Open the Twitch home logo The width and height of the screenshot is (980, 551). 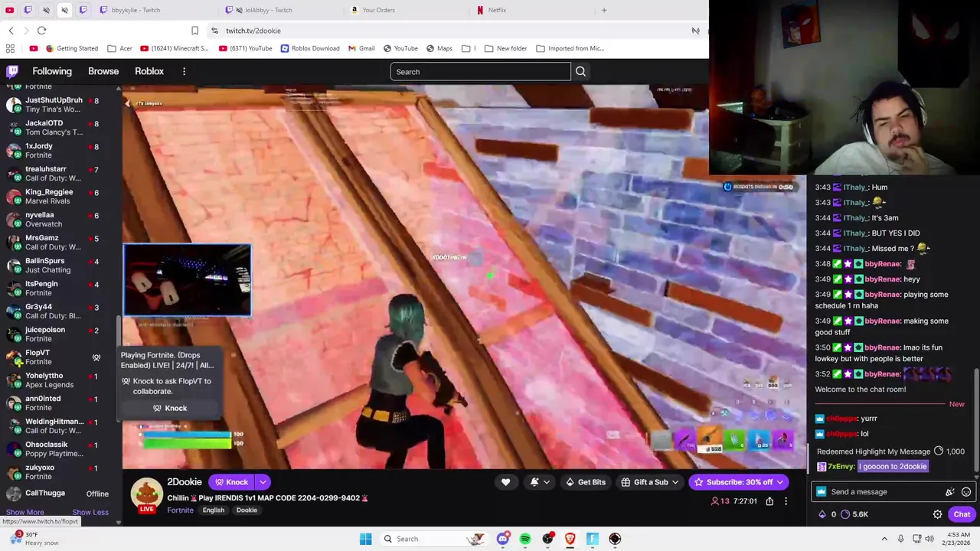click(x=12, y=71)
